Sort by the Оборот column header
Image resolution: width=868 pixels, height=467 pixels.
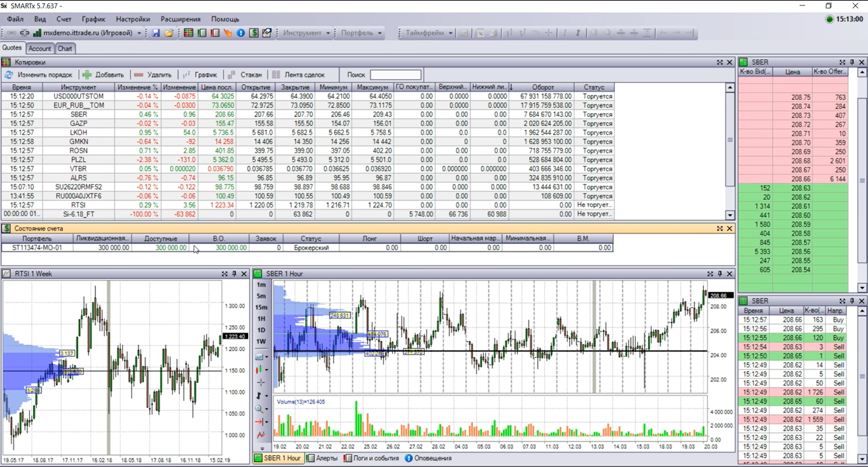tap(542, 87)
